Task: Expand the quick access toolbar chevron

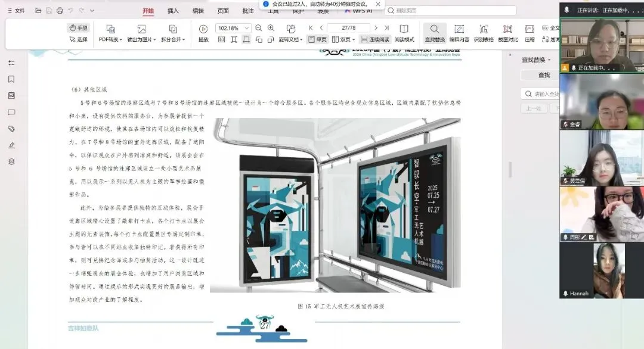Action: 92,11
